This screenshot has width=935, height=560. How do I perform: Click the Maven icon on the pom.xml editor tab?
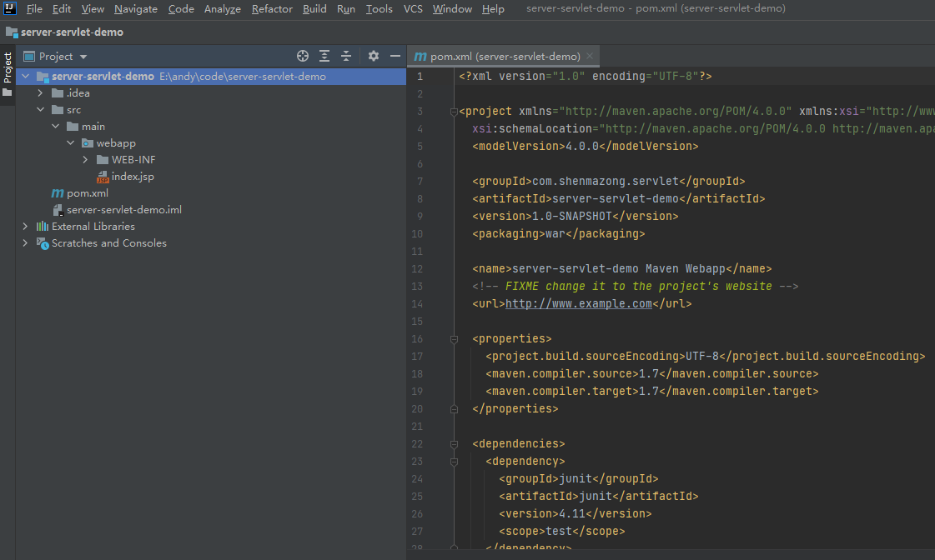[x=420, y=57]
